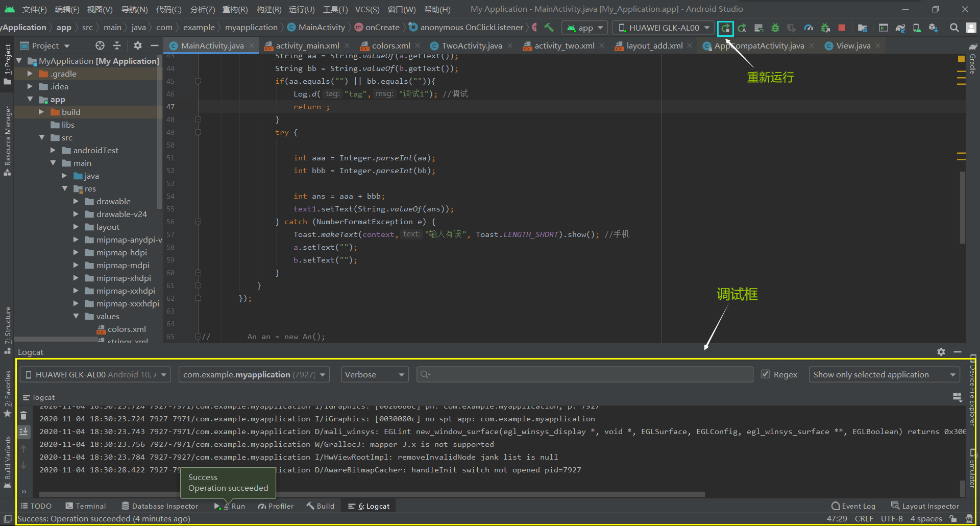980x526 pixels.
Task: Open the Terminal tool window
Action: [86, 506]
